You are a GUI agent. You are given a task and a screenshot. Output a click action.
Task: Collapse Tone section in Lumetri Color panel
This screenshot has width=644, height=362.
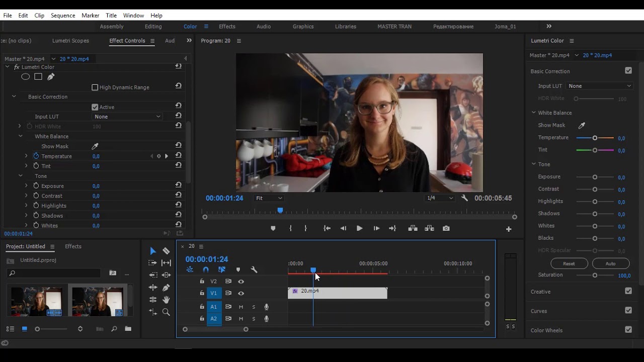point(534,164)
